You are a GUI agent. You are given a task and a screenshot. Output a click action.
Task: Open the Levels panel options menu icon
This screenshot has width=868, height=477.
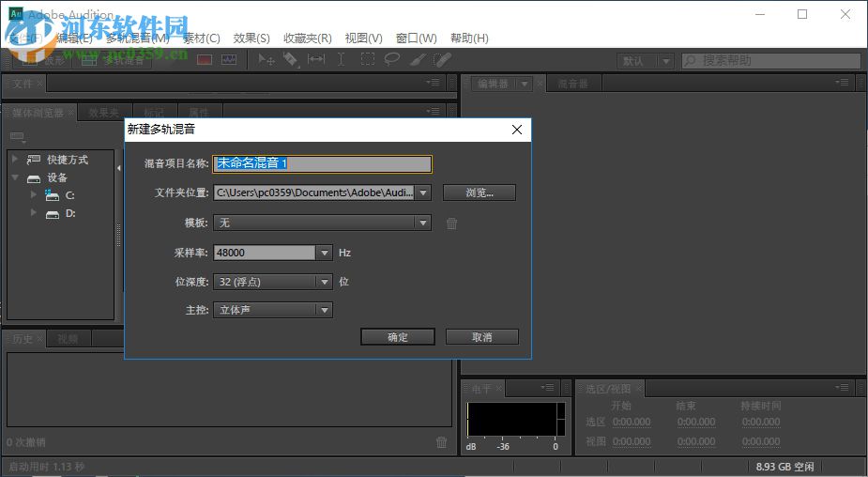point(547,387)
